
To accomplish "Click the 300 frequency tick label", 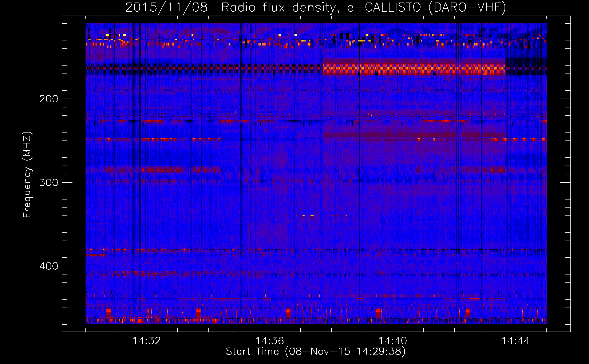I will (x=49, y=182).
